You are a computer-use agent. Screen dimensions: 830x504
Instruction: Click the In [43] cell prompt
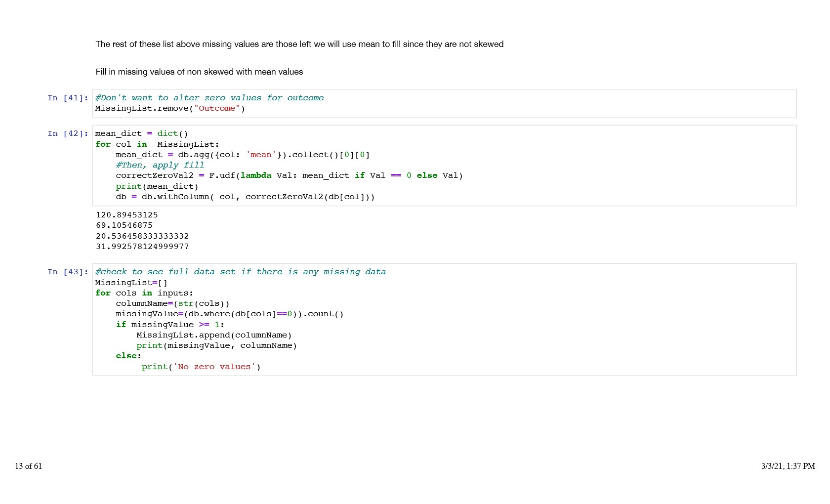click(x=68, y=272)
